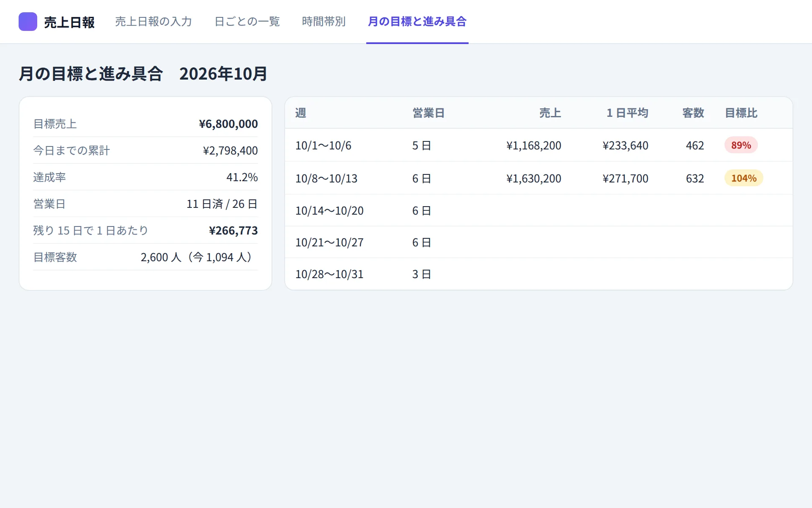Click the page heading 2026年10月
The height and width of the screenshot is (508, 812).
223,74
